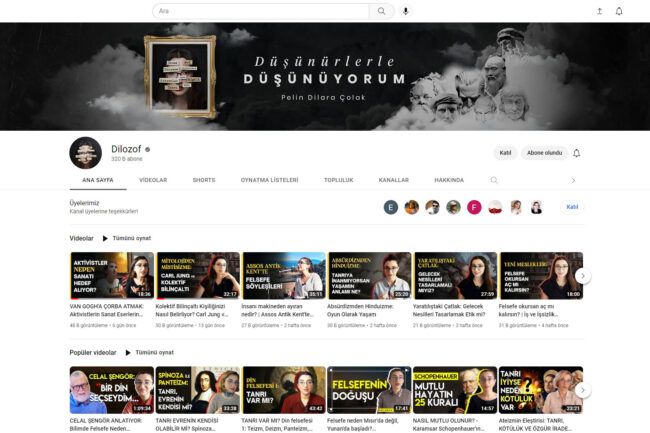
Task: Switch to the TOPLULUK tab
Action: click(338, 180)
